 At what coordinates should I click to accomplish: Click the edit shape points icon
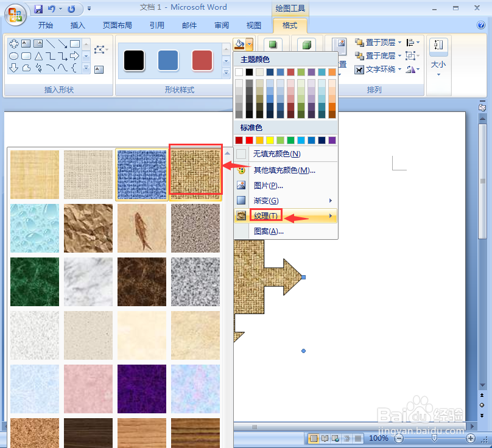click(100, 49)
